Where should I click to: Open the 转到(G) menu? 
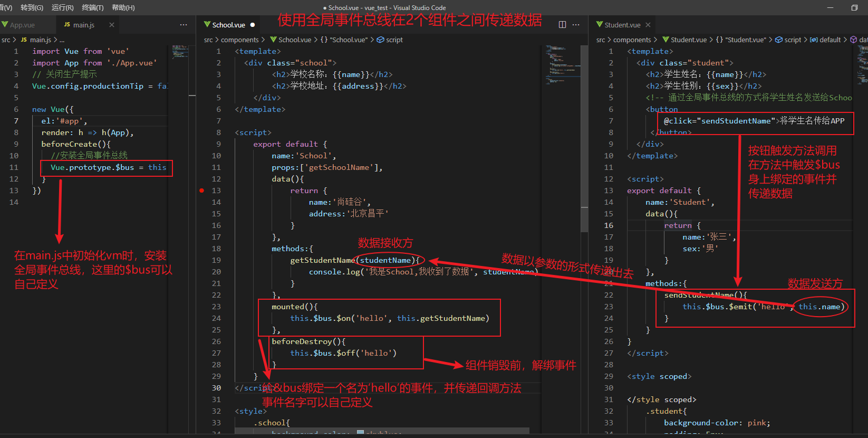tap(32, 7)
